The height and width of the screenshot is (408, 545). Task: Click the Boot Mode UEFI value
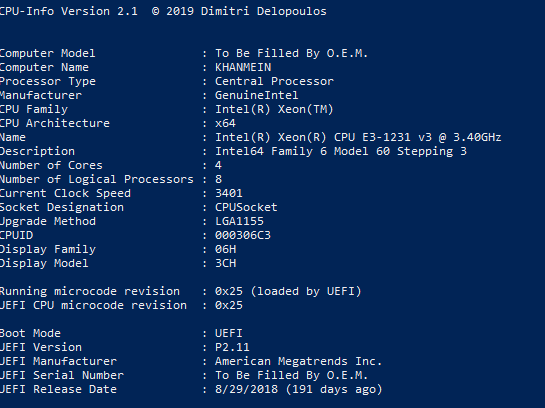(x=229, y=333)
